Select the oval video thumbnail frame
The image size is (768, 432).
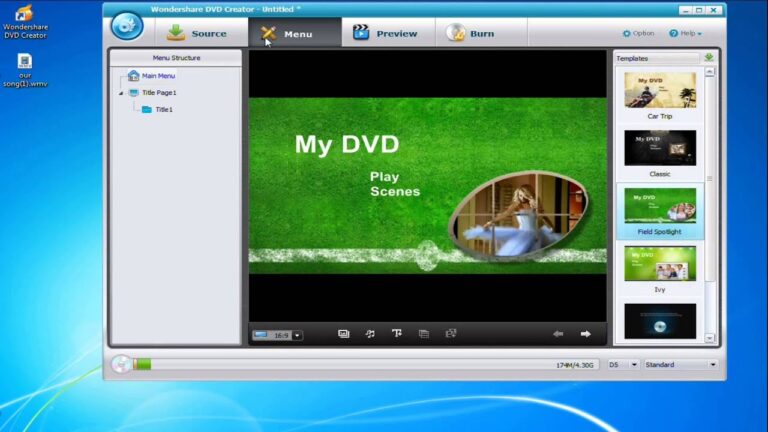519,215
